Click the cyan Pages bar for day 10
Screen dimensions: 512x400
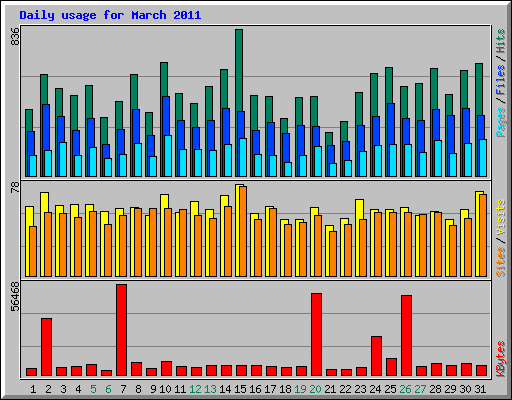(168, 156)
